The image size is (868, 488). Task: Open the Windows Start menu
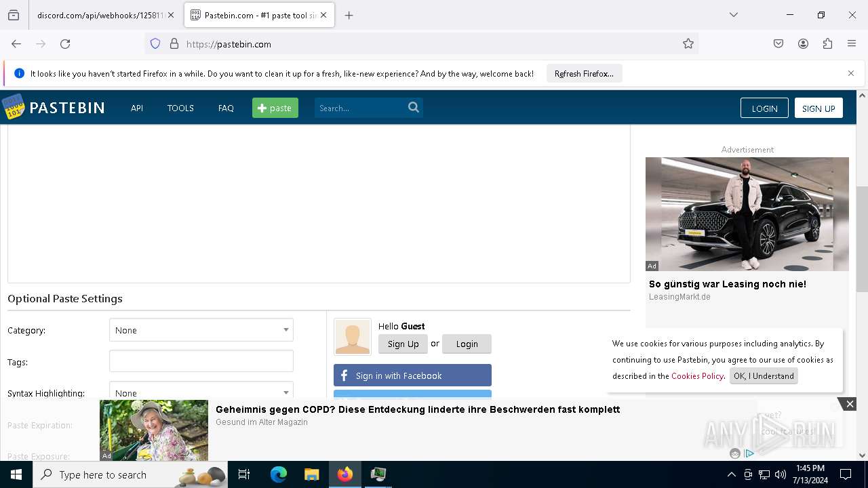[x=16, y=474]
